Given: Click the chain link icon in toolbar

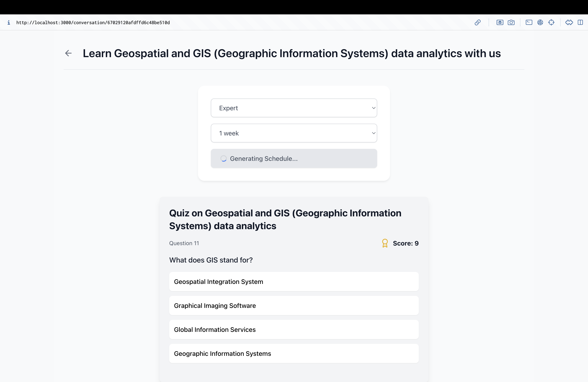Looking at the screenshot, I should 477,22.
